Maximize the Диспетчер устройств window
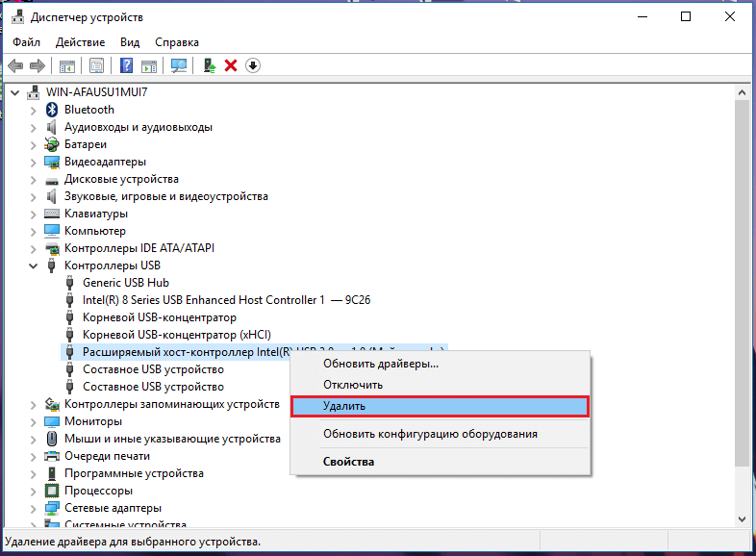756x556 pixels. [x=686, y=17]
